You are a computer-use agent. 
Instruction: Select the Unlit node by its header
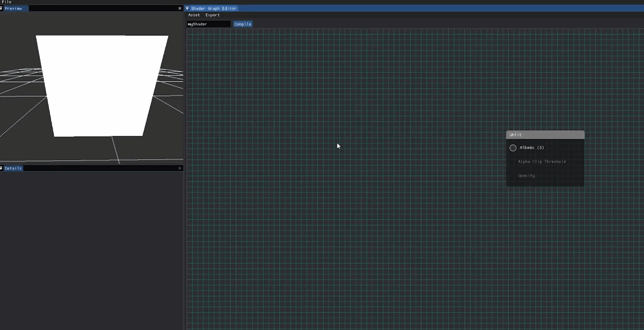click(x=545, y=135)
